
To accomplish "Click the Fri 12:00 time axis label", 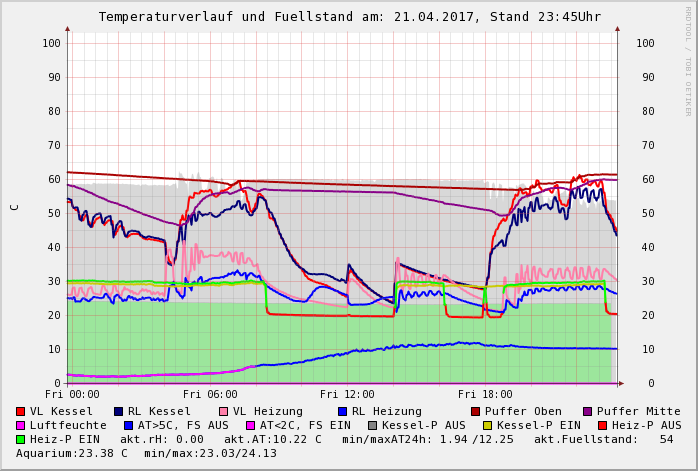I will (x=347, y=394).
